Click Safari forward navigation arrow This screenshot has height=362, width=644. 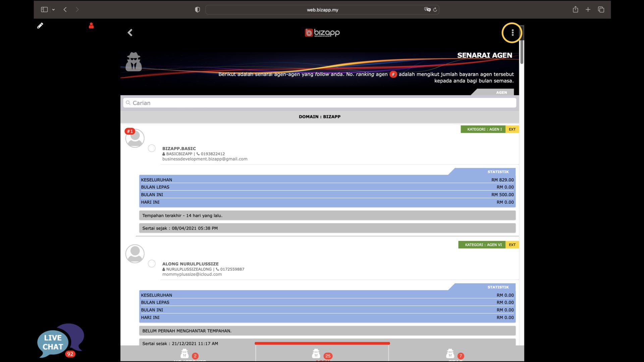[77, 9]
